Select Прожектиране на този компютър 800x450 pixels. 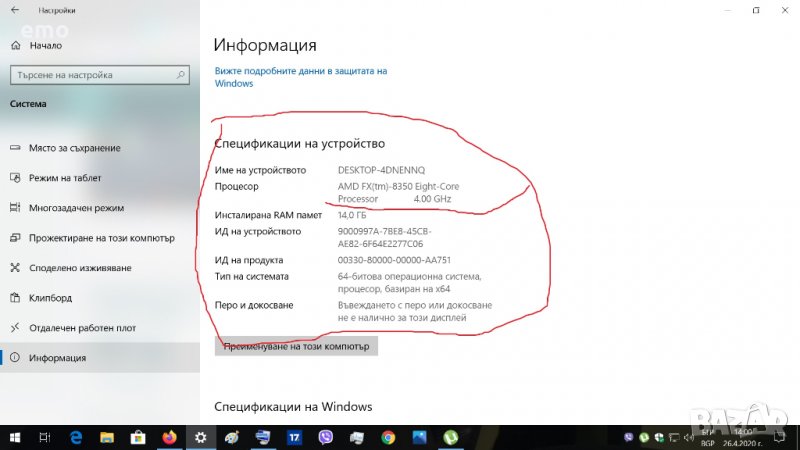tap(101, 238)
